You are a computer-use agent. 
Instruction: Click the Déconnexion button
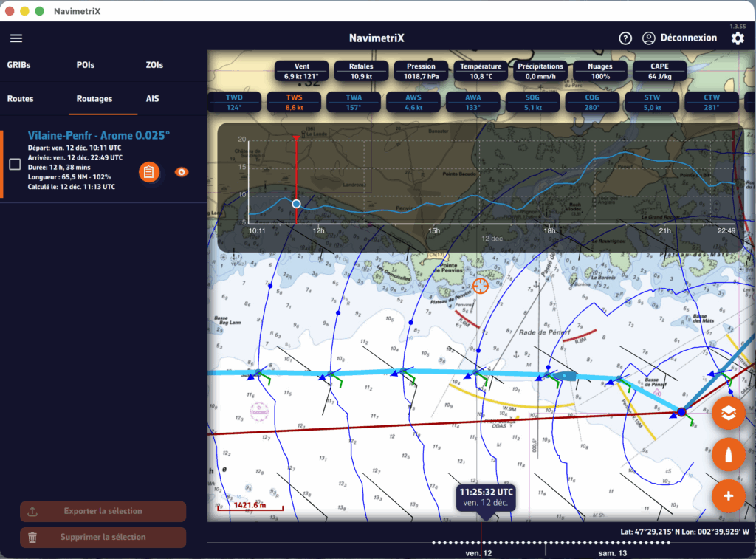[679, 38]
